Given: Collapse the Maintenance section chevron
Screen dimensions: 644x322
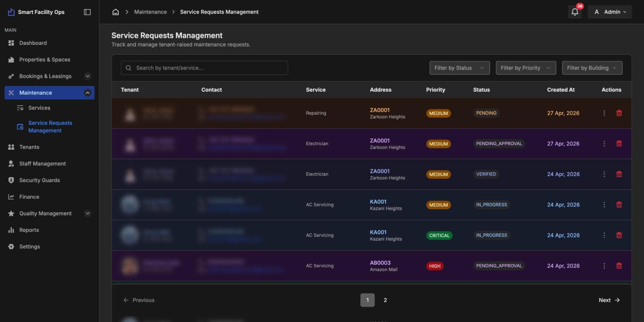Looking at the screenshot, I should point(87,93).
